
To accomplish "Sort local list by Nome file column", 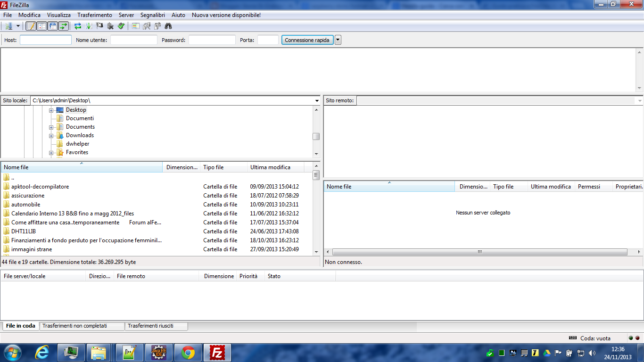I will pyautogui.click(x=82, y=167).
